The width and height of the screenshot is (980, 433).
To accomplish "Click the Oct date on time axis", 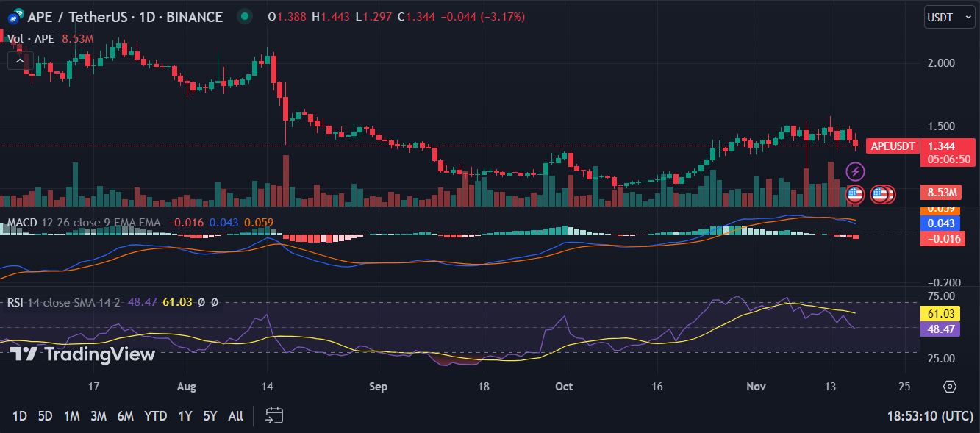I will point(564,387).
